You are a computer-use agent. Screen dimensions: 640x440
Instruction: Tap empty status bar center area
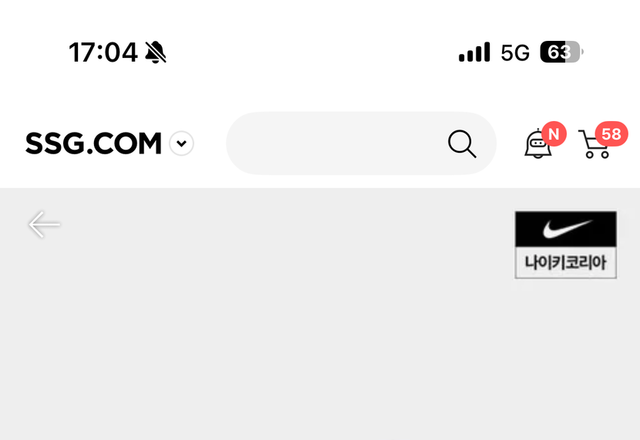(312, 52)
